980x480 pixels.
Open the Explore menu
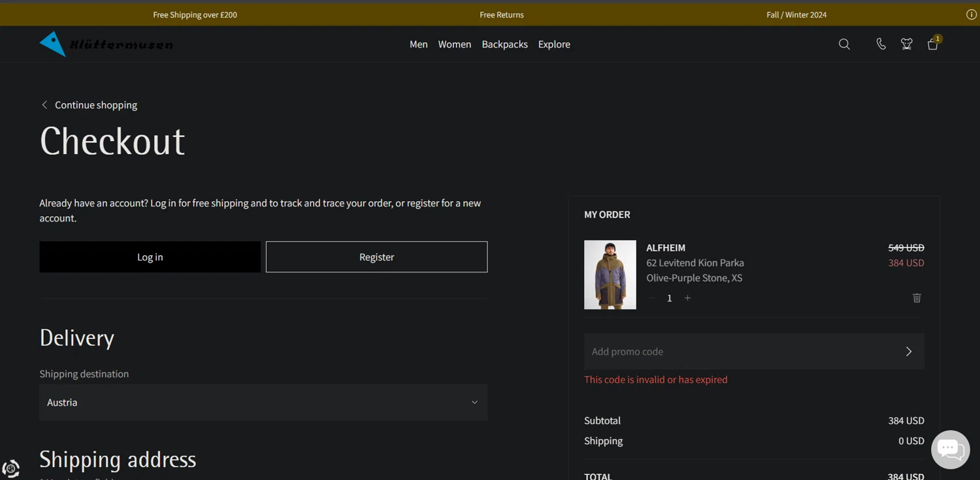point(554,44)
